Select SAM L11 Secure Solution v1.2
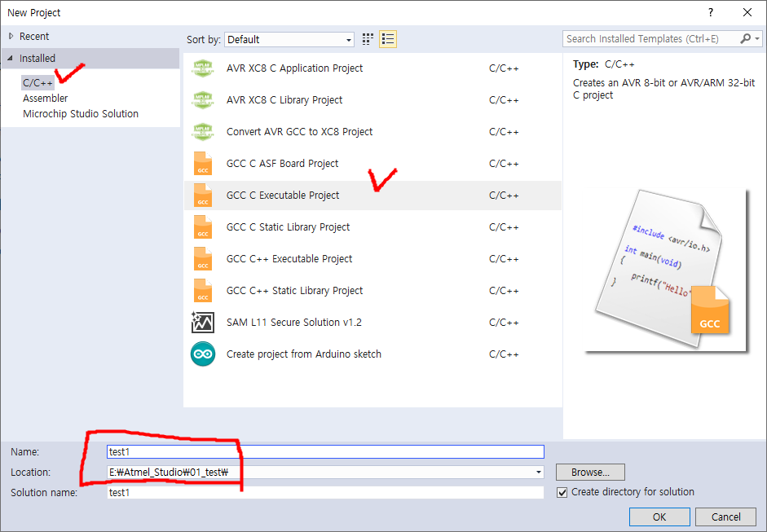Viewport: 767px width, 532px height. pos(294,323)
